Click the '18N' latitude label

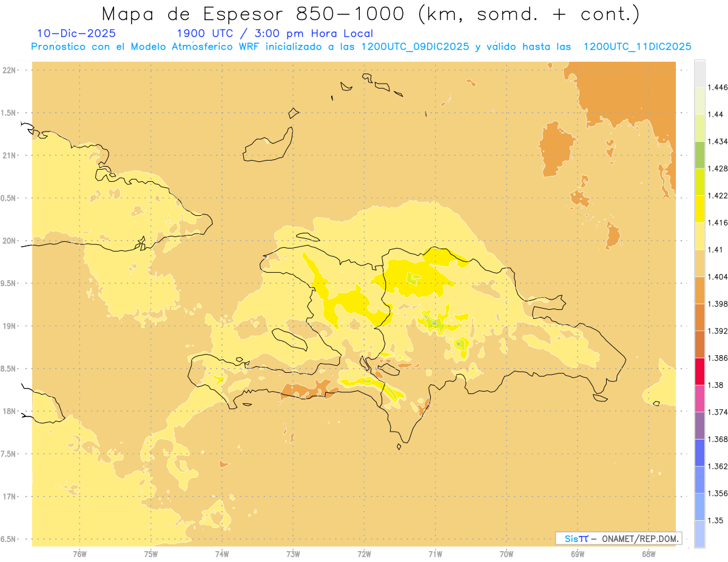(x=9, y=412)
